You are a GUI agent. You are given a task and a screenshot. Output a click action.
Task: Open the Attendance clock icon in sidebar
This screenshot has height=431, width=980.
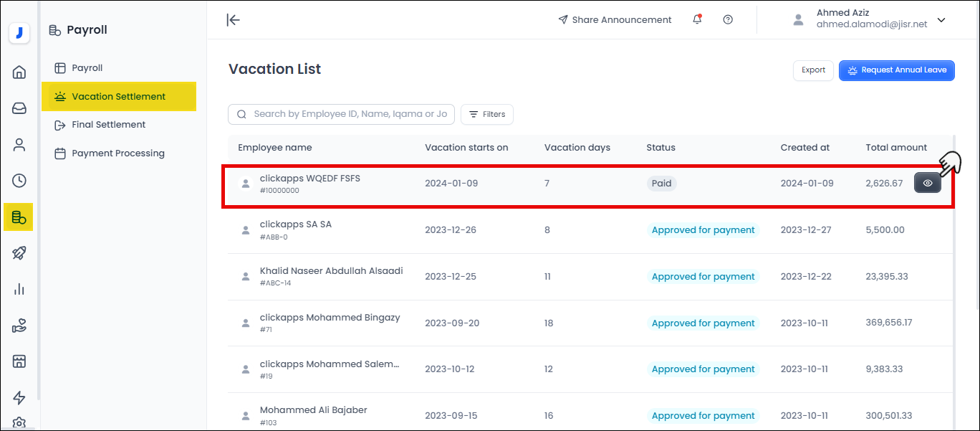click(19, 181)
